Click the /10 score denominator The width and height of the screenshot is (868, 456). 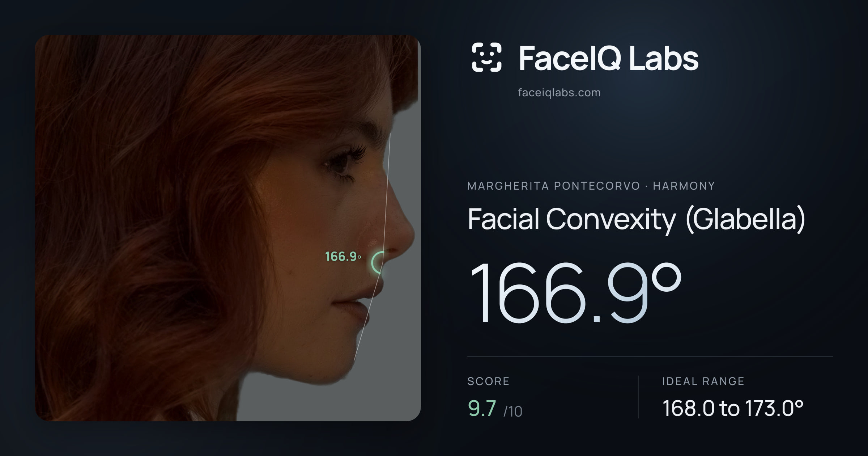pyautogui.click(x=513, y=411)
